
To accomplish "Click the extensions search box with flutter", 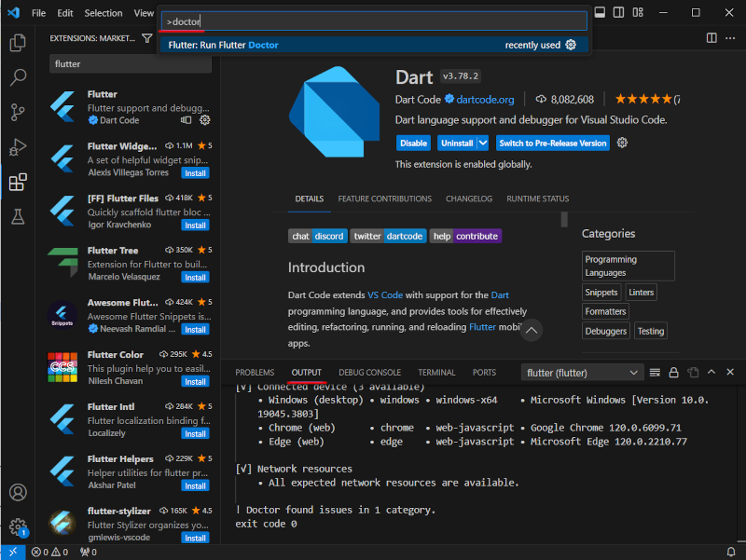I will (131, 63).
